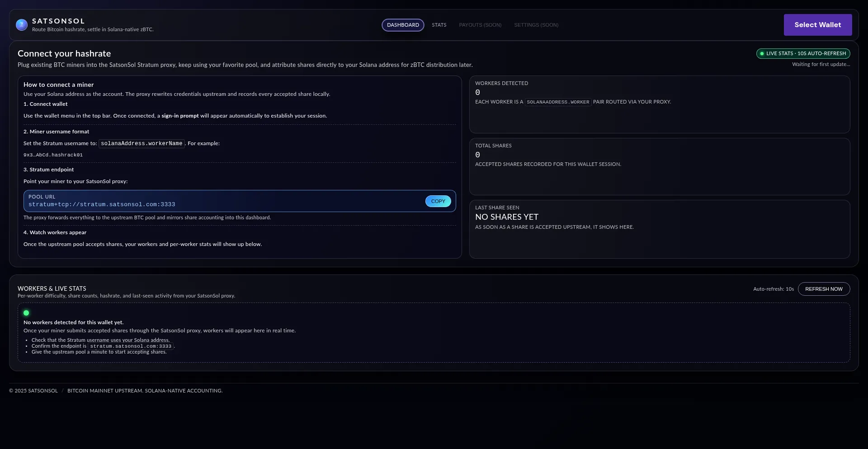The height and width of the screenshot is (449, 868).
Task: Copy the pool URL with the Copy button
Action: [438, 202]
